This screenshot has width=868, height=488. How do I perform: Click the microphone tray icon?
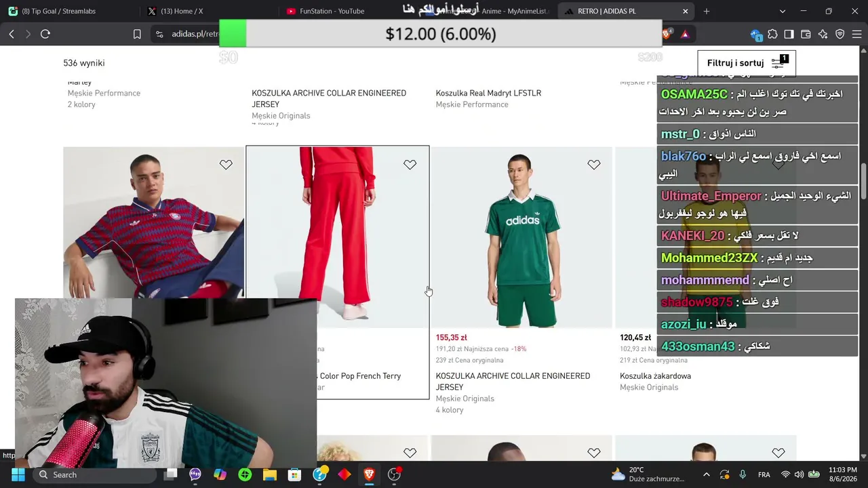click(x=743, y=474)
